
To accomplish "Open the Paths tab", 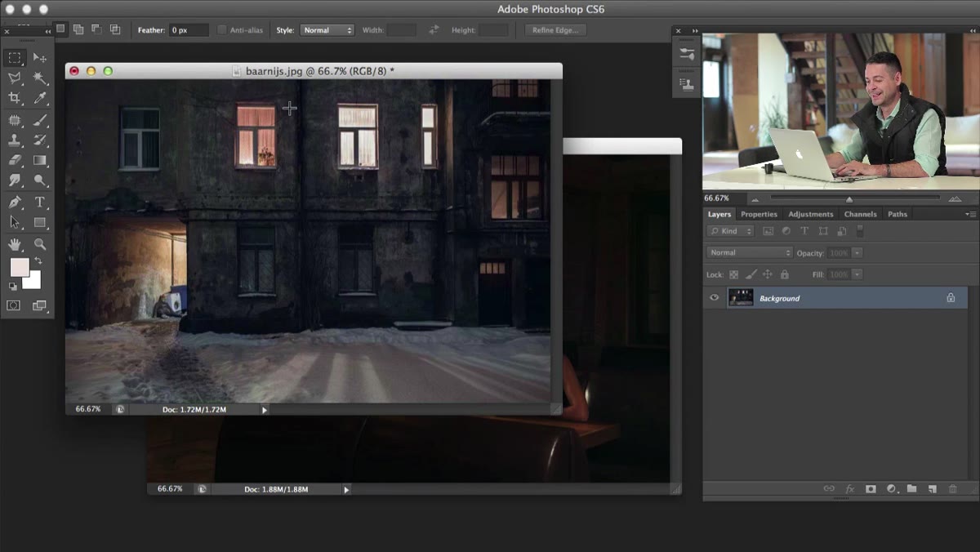I will click(x=898, y=214).
